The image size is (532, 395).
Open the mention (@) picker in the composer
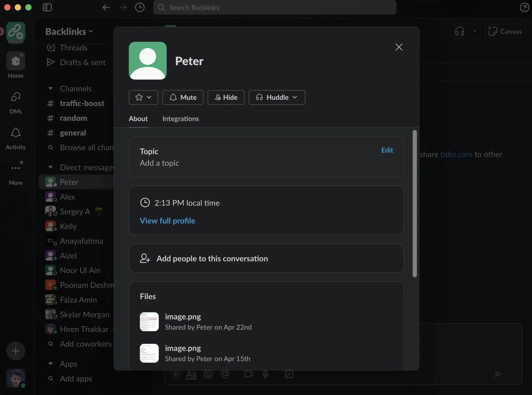pyautogui.click(x=225, y=374)
